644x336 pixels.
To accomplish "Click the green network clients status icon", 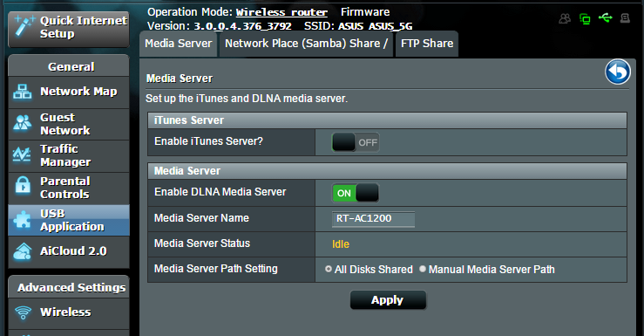I will pos(585,18).
